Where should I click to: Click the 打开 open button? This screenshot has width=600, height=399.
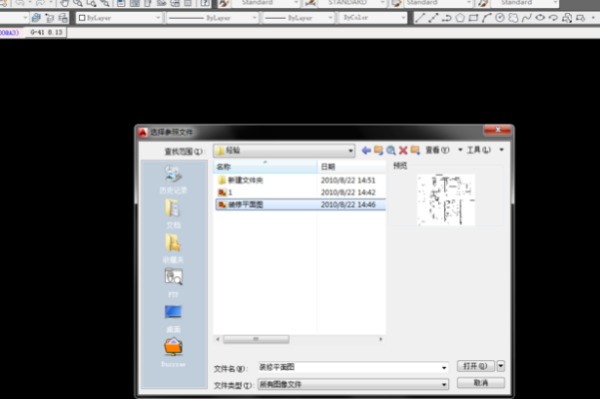476,366
